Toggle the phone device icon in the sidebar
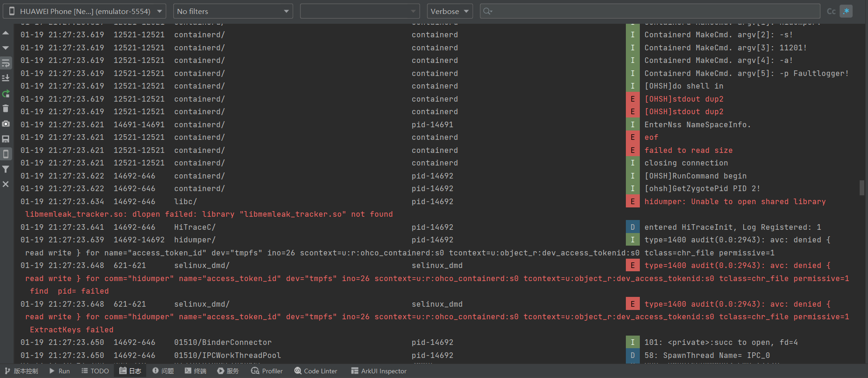 tap(6, 154)
